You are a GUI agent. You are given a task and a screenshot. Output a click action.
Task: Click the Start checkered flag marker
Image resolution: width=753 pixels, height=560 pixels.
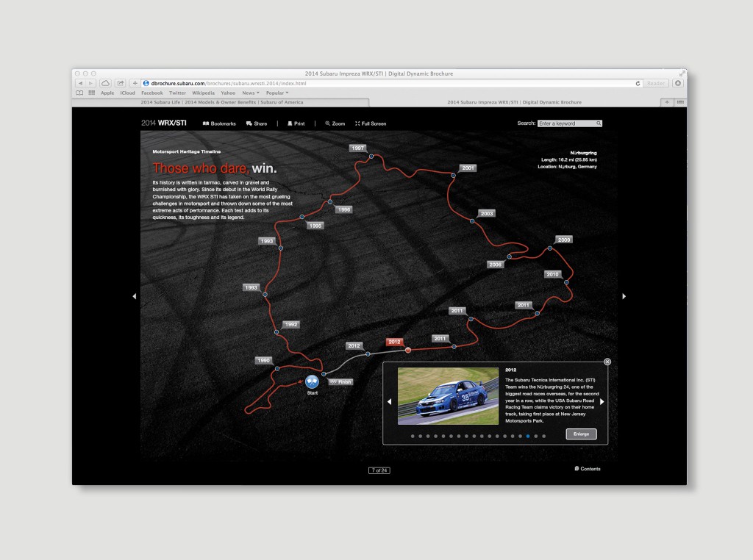pos(312,382)
